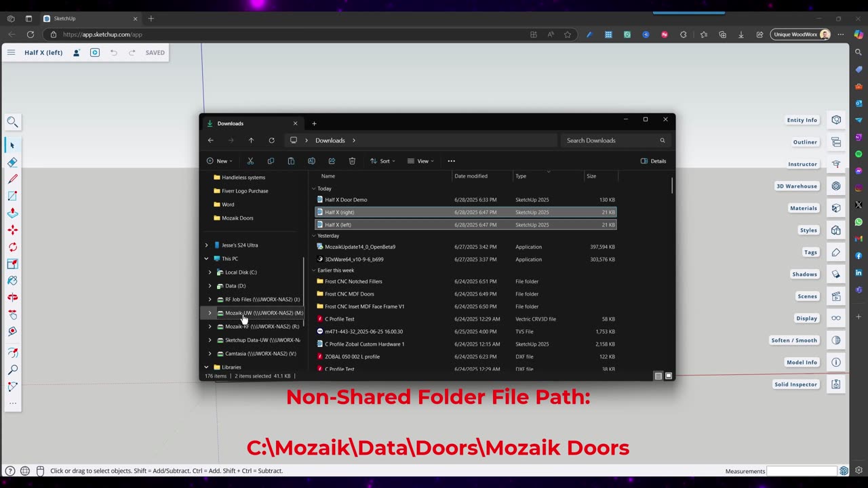Click the Refresh icon in Explorer

[x=271, y=140]
